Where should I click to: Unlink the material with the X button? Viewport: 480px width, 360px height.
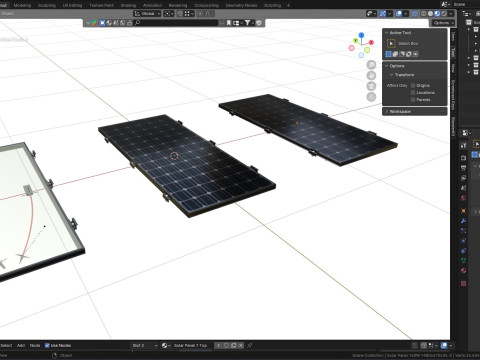[241, 345]
